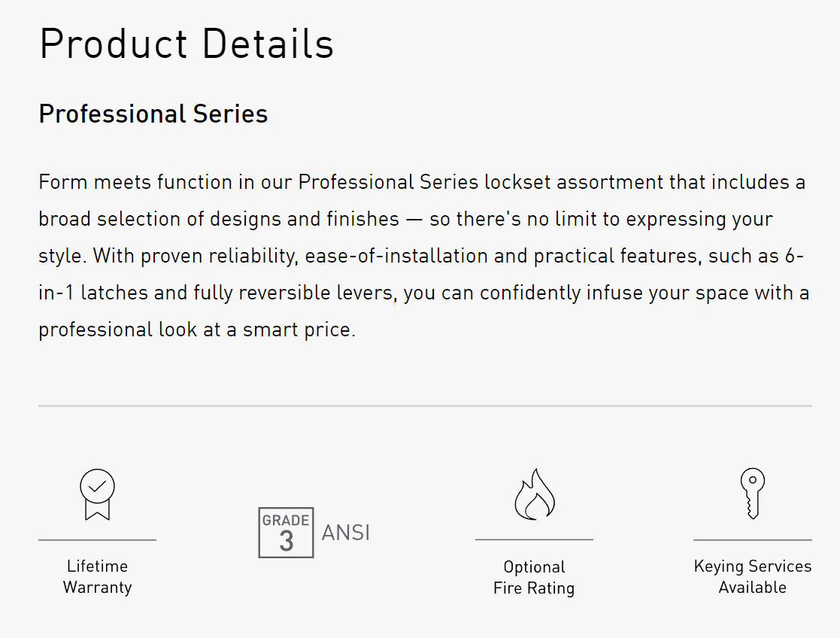
Task: Click the Lifetime Warranty ribbon badge icon
Action: [98, 494]
